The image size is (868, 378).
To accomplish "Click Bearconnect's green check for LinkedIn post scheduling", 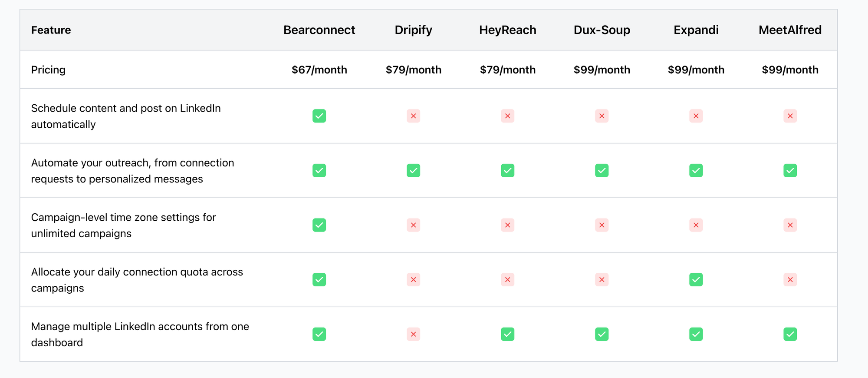I will (319, 116).
